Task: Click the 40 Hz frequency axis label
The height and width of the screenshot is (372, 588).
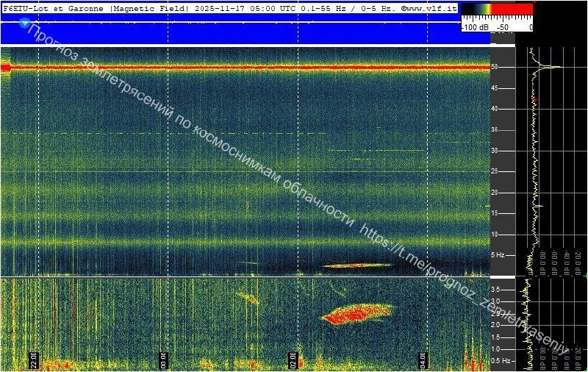Action: [x=494, y=109]
